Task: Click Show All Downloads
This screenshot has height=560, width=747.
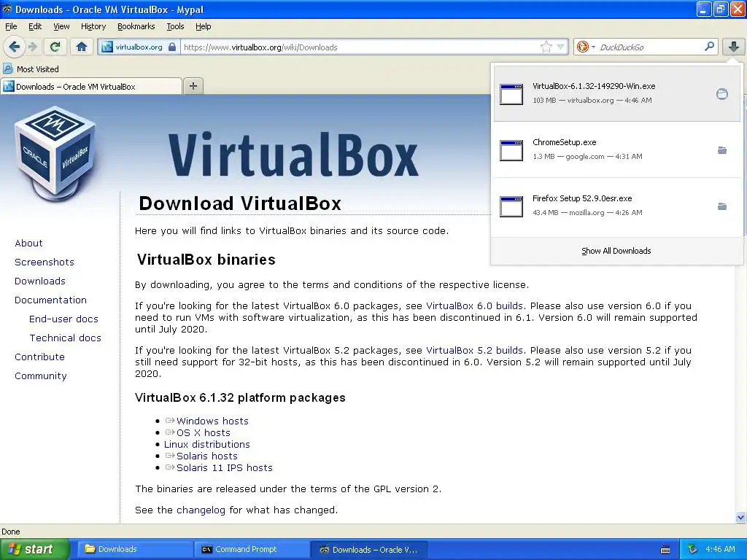Action: tap(616, 251)
